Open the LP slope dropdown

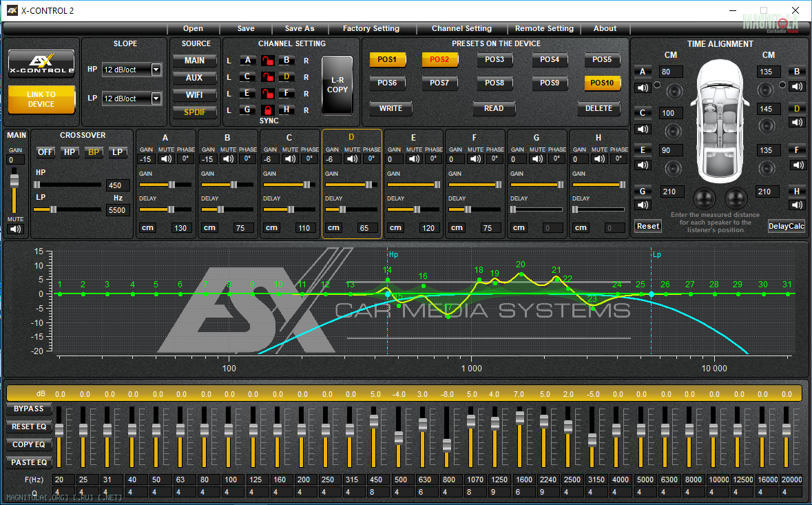click(x=156, y=99)
